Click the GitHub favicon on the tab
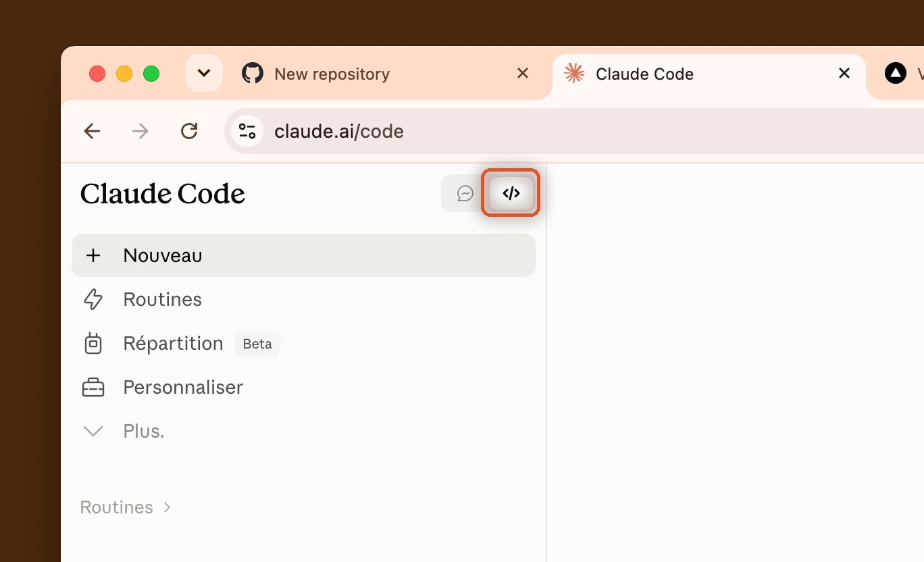 pyautogui.click(x=253, y=73)
